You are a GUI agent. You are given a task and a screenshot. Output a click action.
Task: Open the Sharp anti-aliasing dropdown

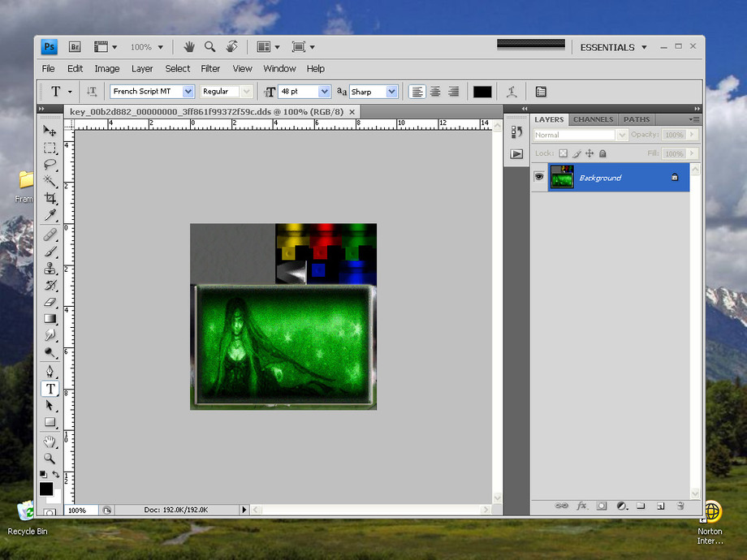[392, 92]
